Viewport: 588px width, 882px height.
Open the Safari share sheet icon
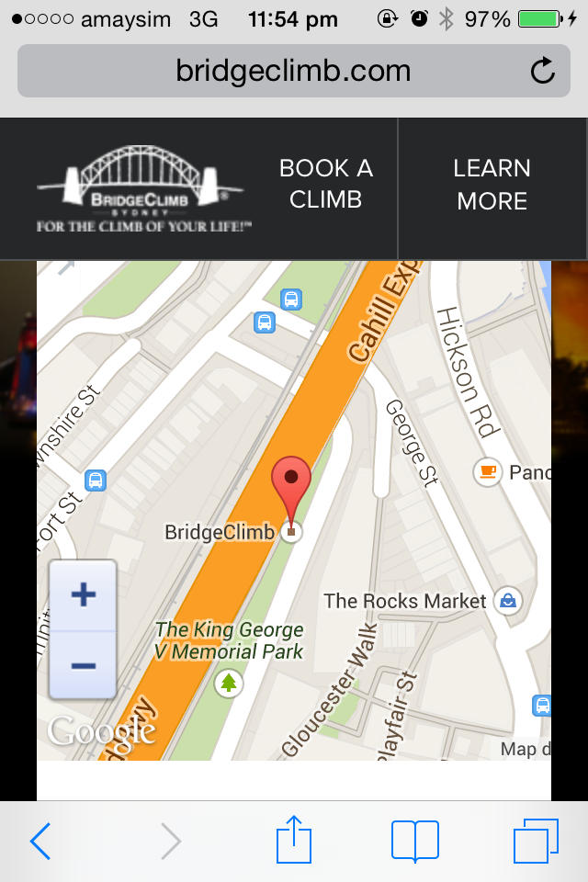294,839
